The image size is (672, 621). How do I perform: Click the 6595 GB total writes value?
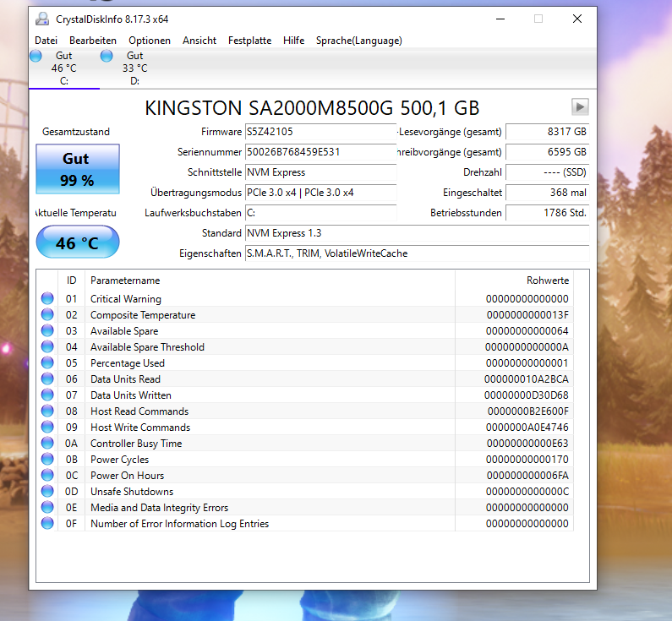547,152
